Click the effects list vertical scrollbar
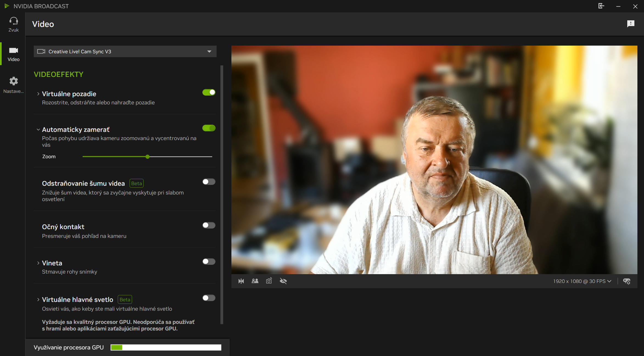 [x=222, y=192]
